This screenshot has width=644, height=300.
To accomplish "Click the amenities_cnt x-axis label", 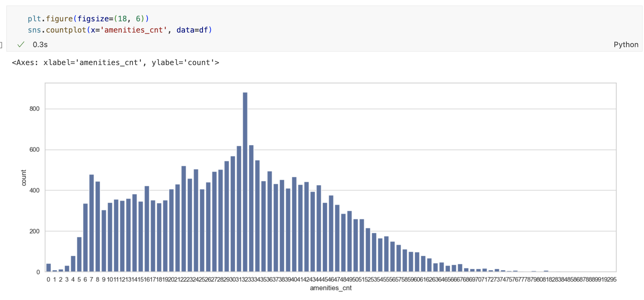I will click(331, 288).
